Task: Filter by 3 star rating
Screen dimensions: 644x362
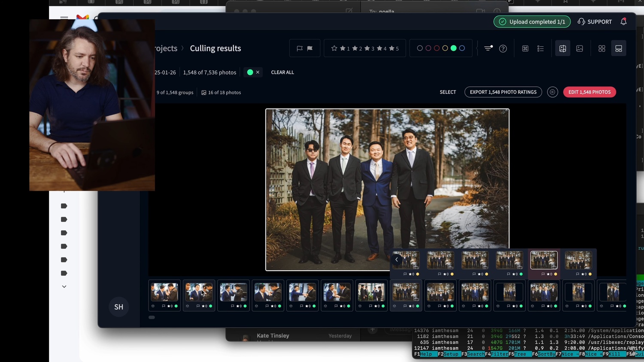Action: pos(369,48)
